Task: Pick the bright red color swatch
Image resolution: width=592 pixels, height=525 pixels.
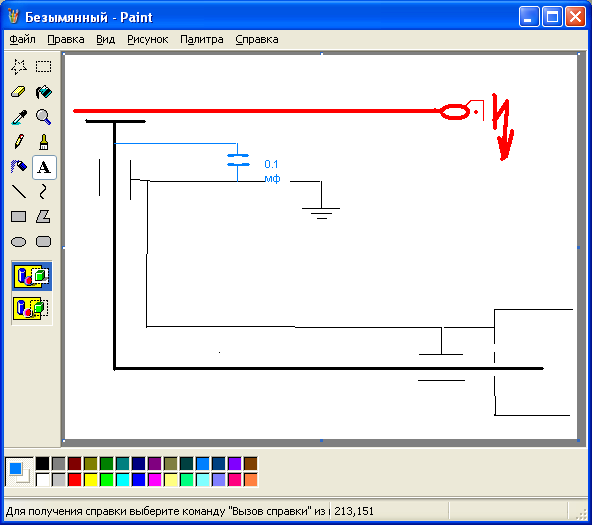Action: [x=74, y=480]
